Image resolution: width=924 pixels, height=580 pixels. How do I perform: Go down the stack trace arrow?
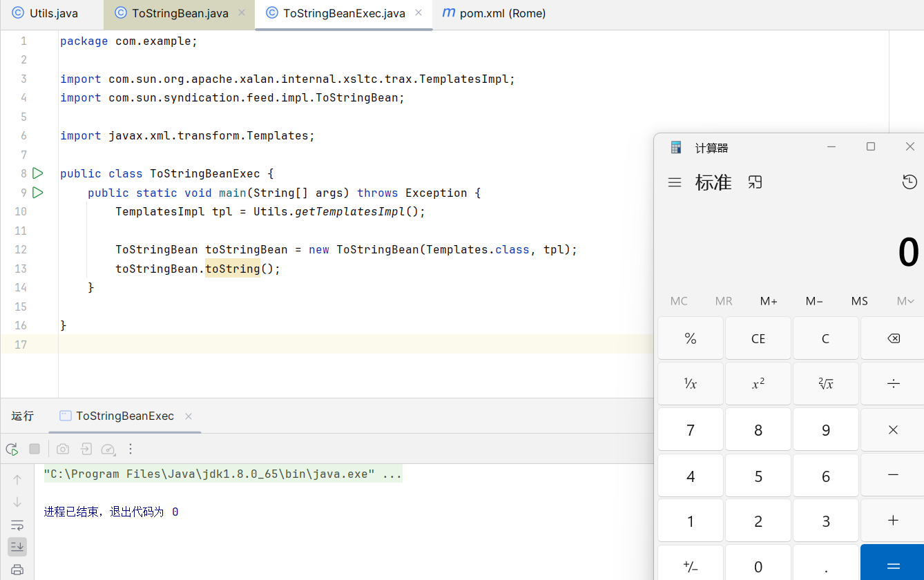(17, 502)
